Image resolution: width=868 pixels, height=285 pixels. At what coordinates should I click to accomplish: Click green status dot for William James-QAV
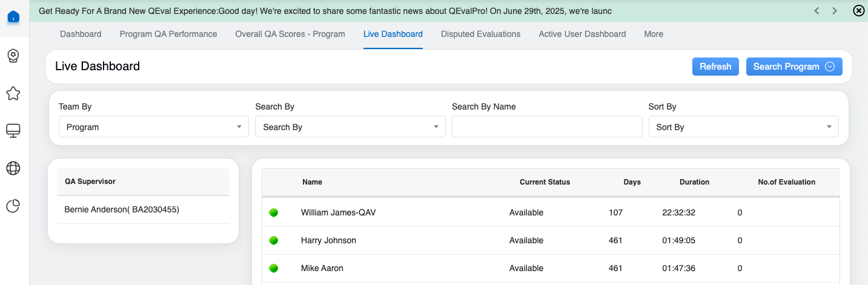274,213
